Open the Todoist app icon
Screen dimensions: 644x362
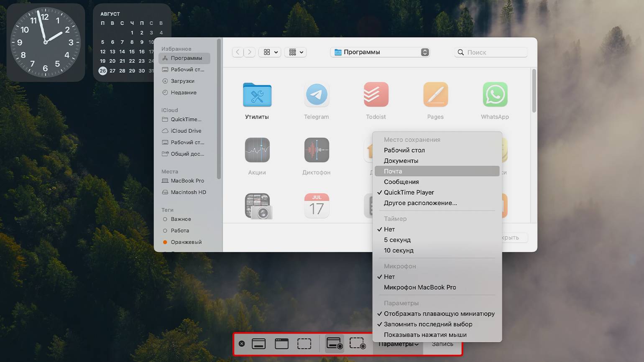point(376,94)
